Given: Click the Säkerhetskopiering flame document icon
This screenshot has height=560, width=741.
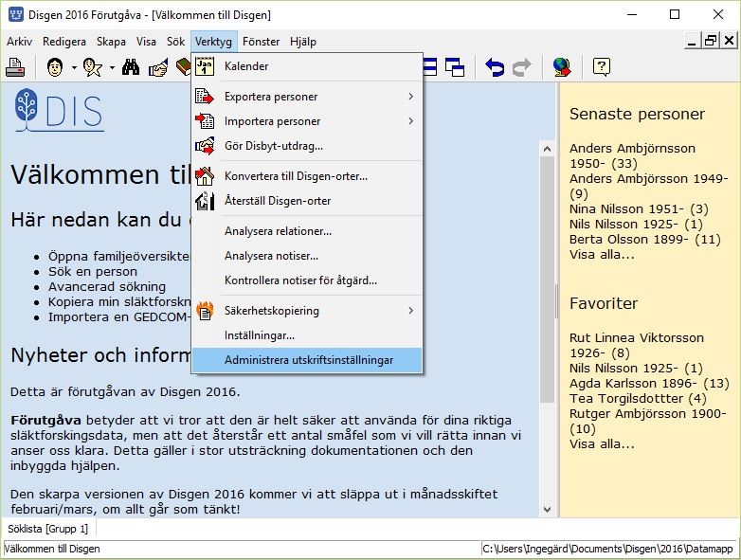Looking at the screenshot, I should pyautogui.click(x=205, y=311).
